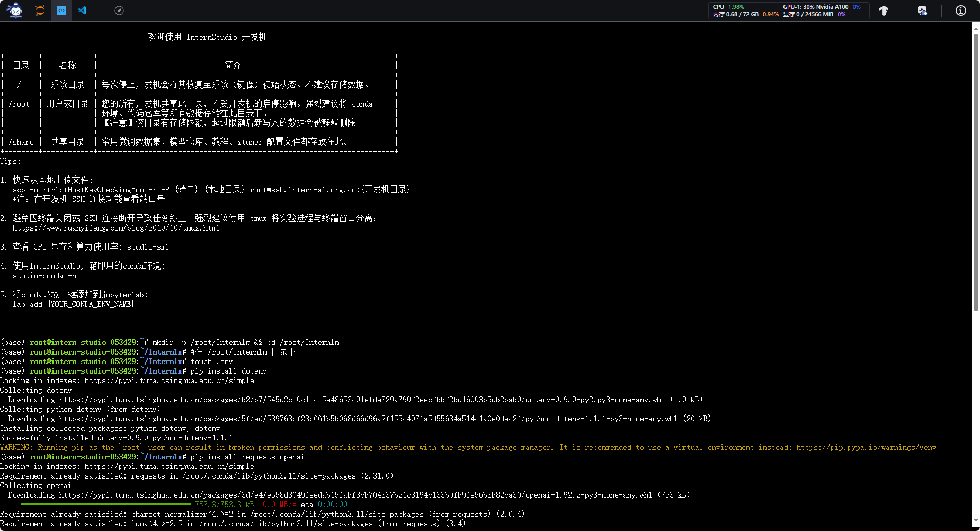The image size is (980, 531).
Task: Click the '/share' directory table cell
Action: click(21, 142)
